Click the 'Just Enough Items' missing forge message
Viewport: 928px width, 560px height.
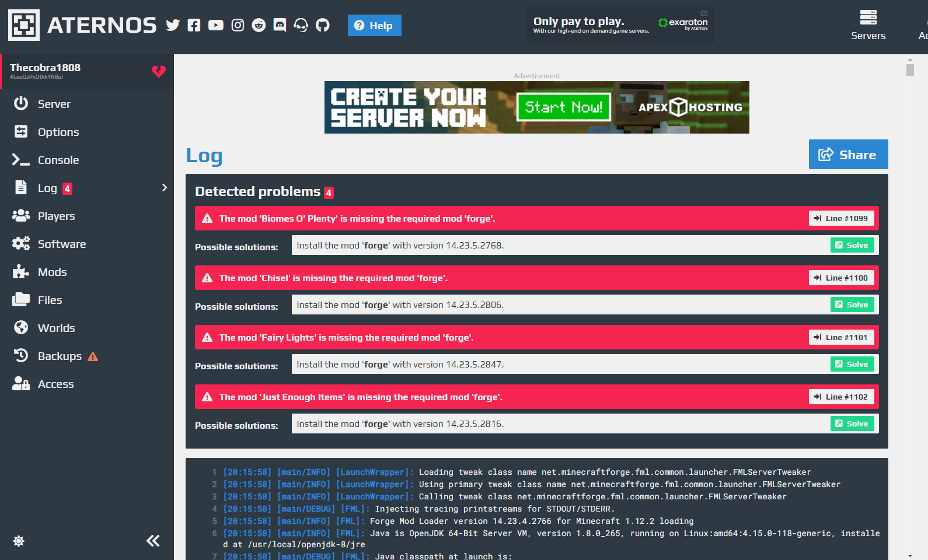pyautogui.click(x=361, y=397)
